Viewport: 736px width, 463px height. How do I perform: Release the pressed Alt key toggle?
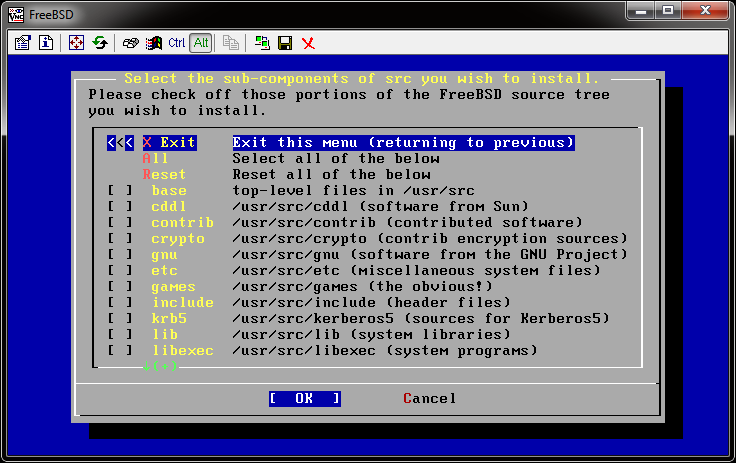tap(201, 43)
